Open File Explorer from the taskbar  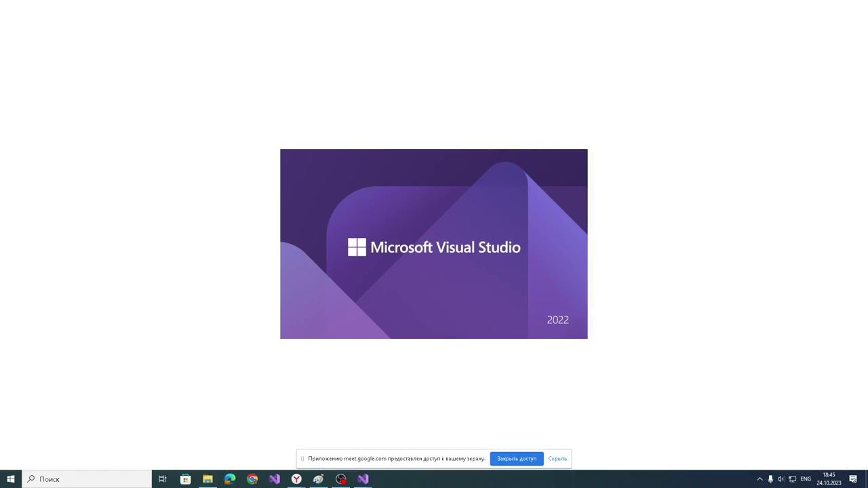208,479
